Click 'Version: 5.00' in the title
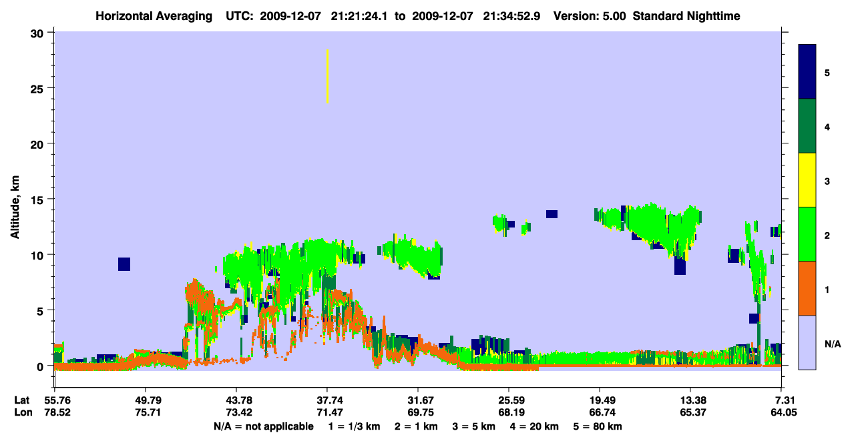This screenshot has width=868, height=445. click(588, 15)
